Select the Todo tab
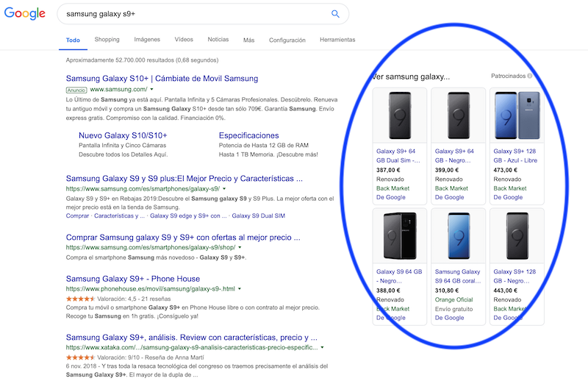 coord(73,40)
